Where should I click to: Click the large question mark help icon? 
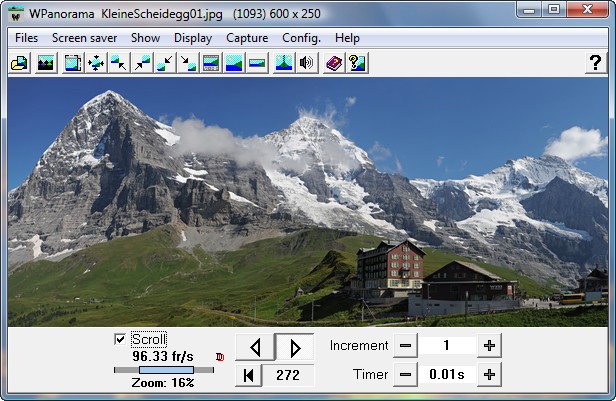click(595, 63)
